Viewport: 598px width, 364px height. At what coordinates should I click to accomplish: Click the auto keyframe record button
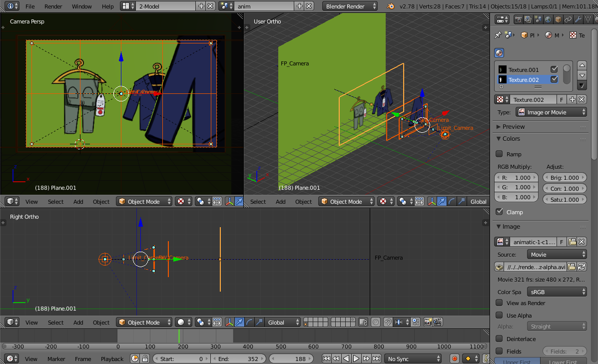tap(454, 359)
